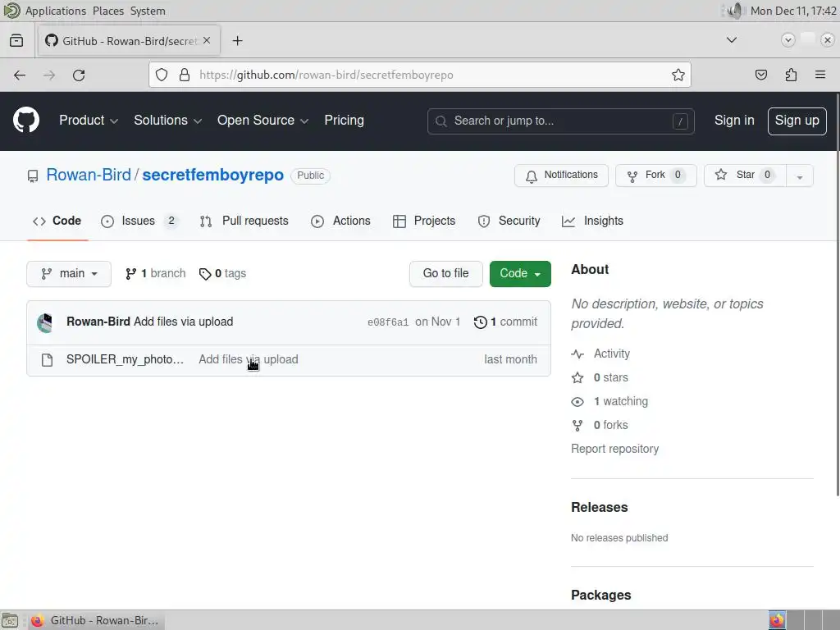Fork the repository with Fork button
The image size is (840, 630).
click(655, 176)
